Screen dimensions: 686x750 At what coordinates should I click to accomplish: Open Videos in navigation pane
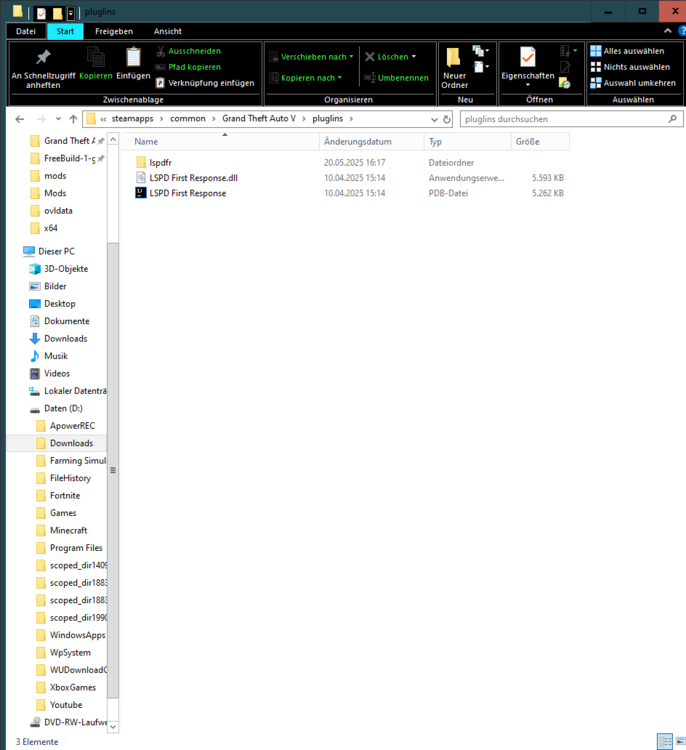[57, 374]
